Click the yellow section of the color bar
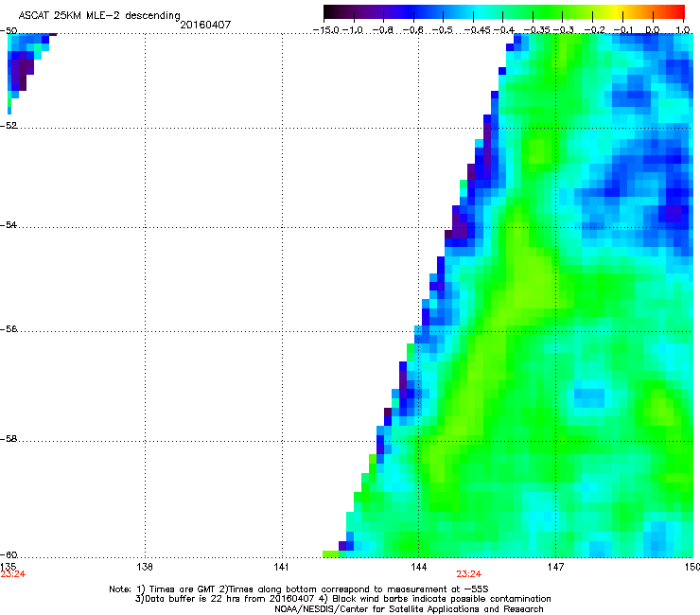The image size is (700, 615). (615, 11)
